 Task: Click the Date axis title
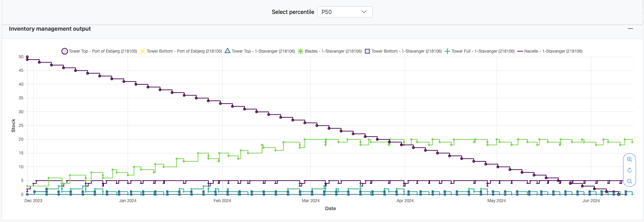click(330, 208)
